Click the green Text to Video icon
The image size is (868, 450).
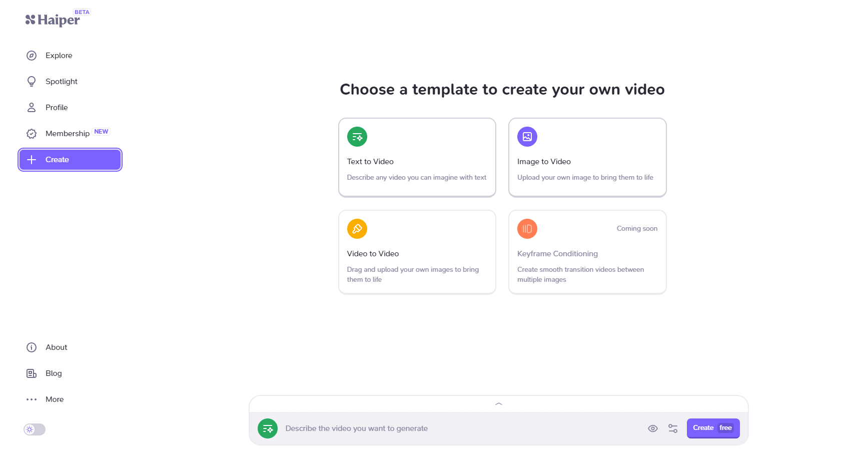point(357,137)
